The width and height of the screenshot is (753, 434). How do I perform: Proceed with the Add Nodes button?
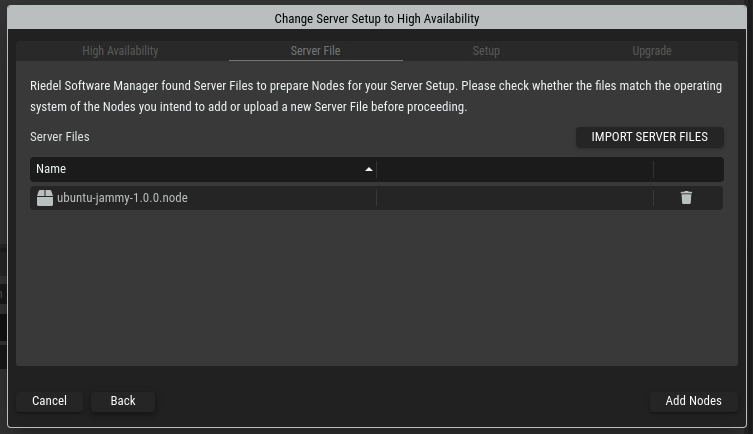point(693,401)
